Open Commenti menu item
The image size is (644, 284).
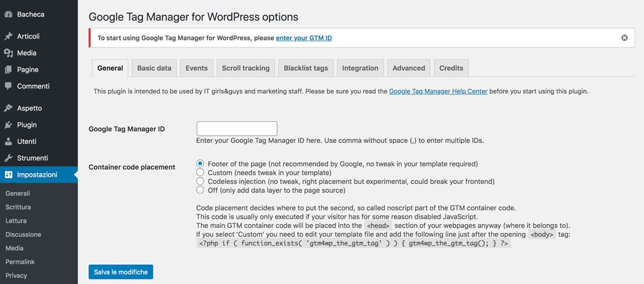(39, 86)
